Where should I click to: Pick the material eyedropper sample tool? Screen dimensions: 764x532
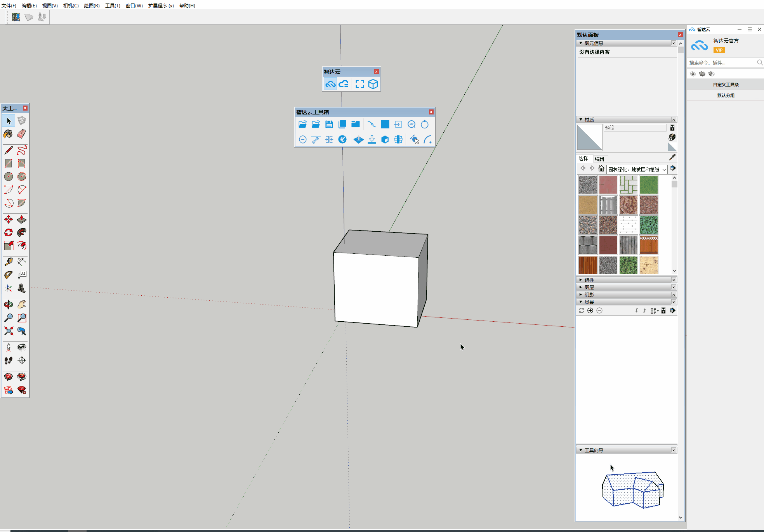[x=672, y=157]
